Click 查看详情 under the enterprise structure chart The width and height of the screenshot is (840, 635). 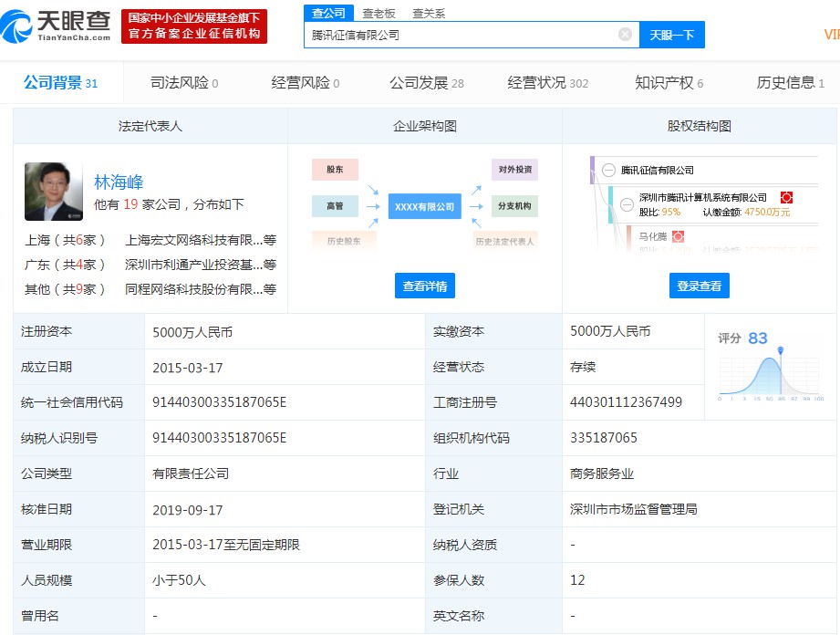(x=425, y=286)
